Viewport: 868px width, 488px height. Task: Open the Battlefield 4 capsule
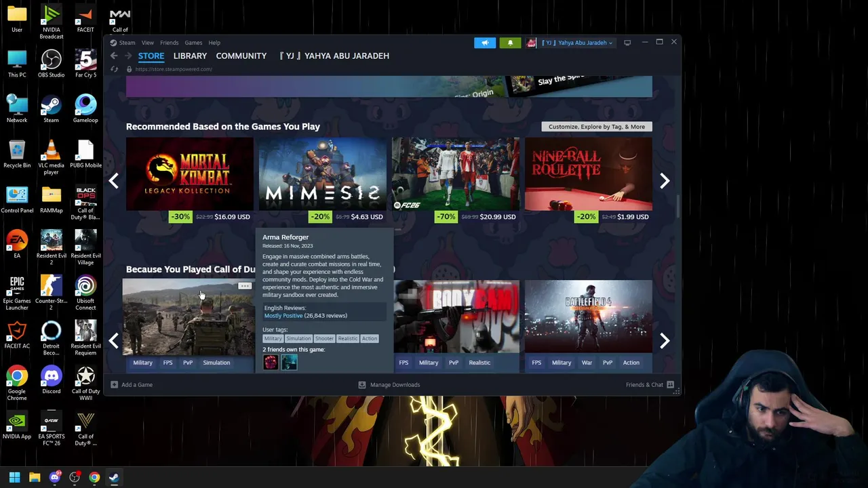(589, 317)
